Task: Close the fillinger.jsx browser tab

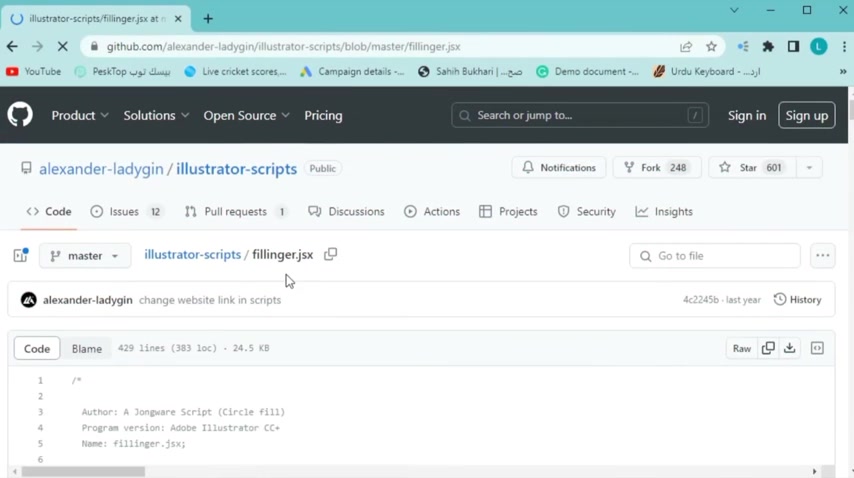Action: tap(178, 19)
